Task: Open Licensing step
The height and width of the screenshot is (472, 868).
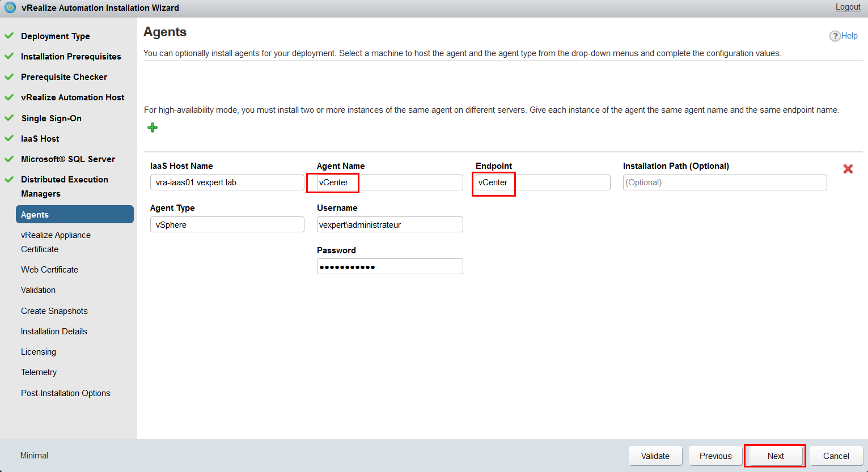Action: tap(39, 352)
